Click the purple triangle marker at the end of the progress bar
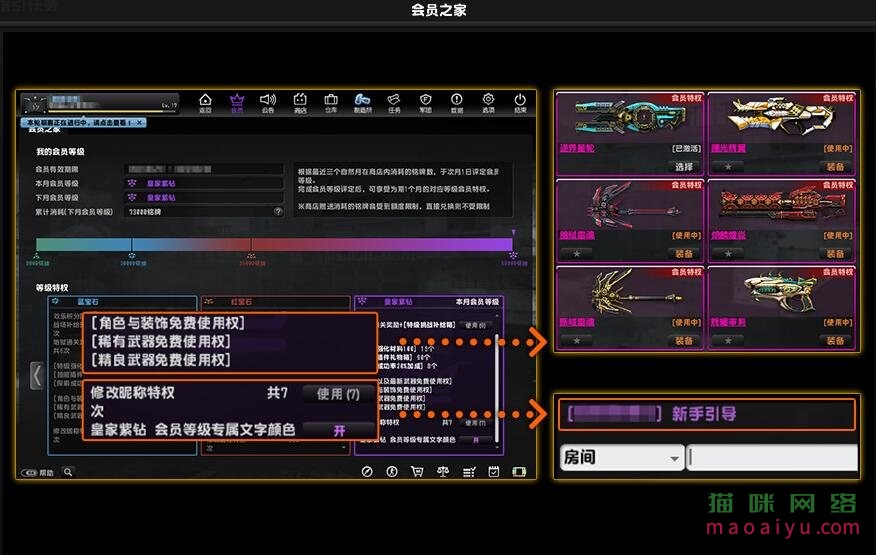Viewport: 876px width, 555px height. click(x=513, y=233)
